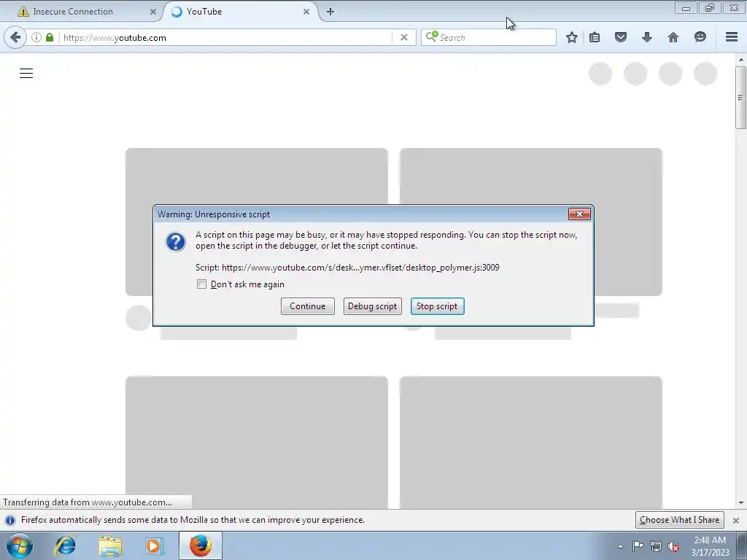Open the Firefox hamburger menu
The width and height of the screenshot is (747, 560).
point(732,37)
